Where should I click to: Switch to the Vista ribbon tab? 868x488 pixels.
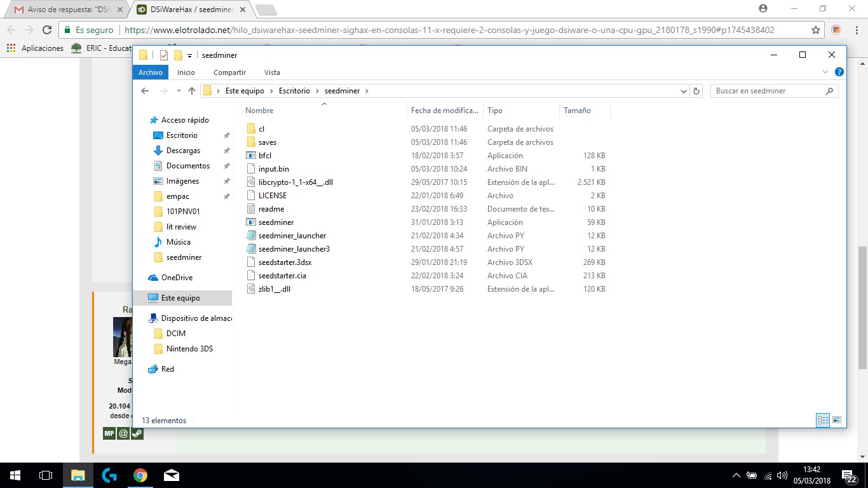(x=272, y=72)
